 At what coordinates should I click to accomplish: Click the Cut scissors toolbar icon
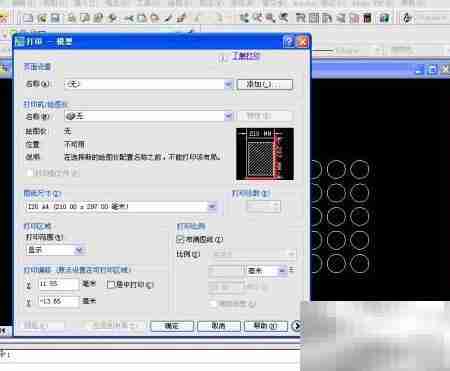(x=128, y=17)
